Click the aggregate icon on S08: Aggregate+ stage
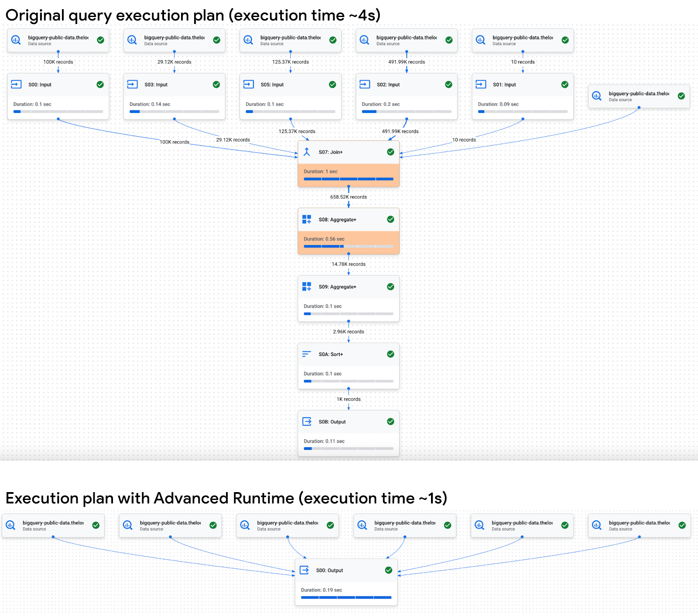 click(x=307, y=219)
